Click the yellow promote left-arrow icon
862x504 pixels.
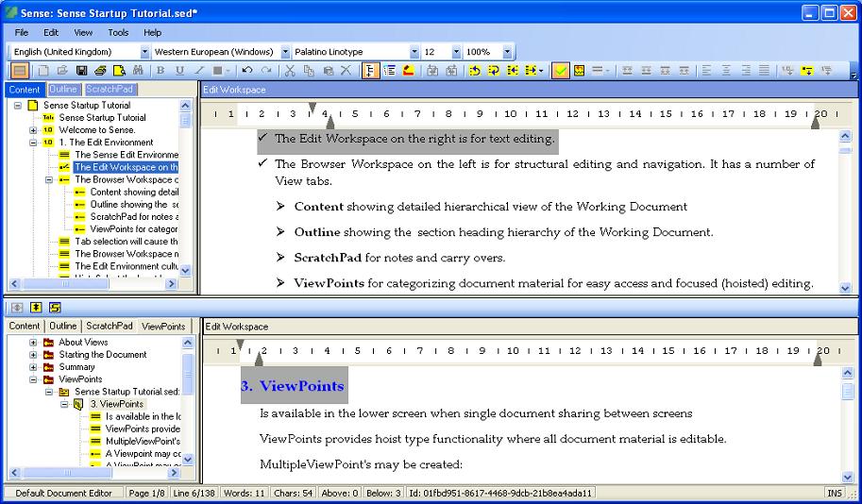click(513, 71)
